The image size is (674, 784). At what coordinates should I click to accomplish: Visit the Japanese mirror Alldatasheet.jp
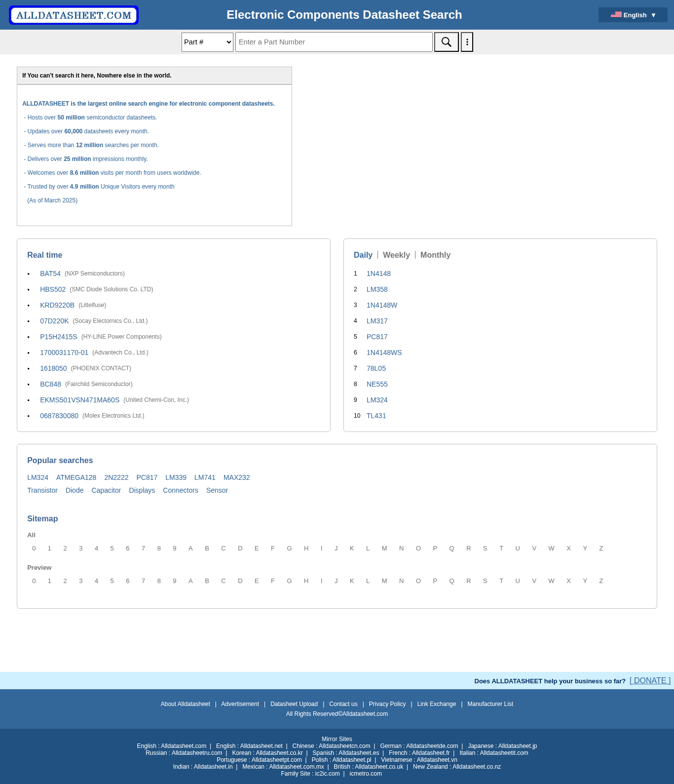click(x=502, y=746)
